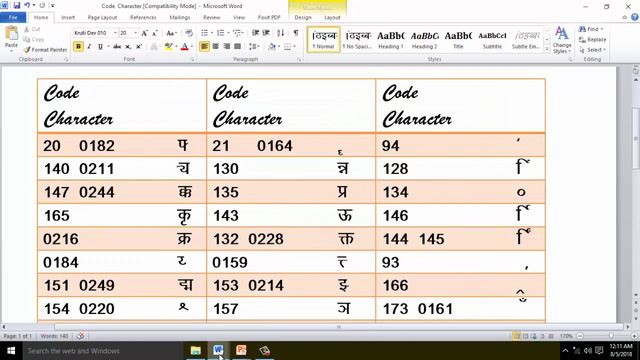This screenshot has width=640, height=360.
Task: Click the Windows search box in taskbar
Action: click(x=102, y=351)
